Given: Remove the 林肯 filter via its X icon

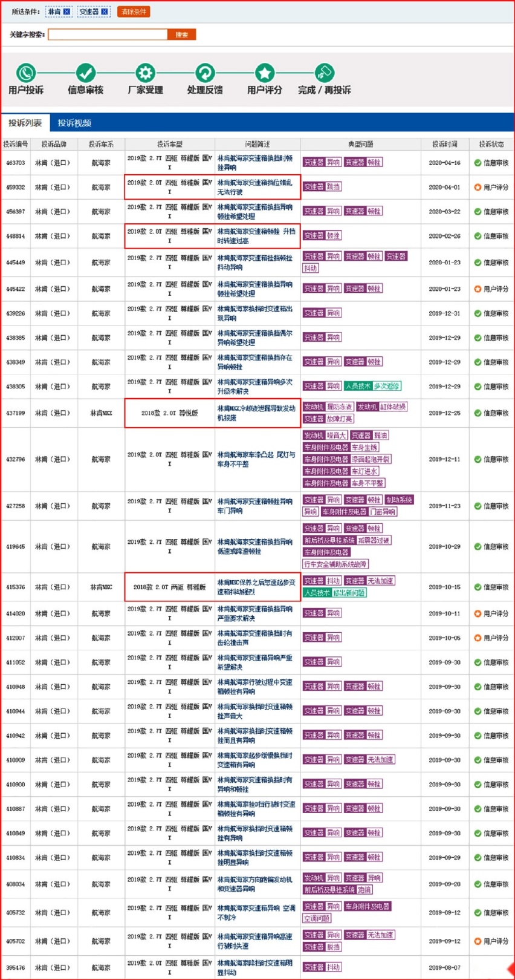Looking at the screenshot, I should coord(67,11).
